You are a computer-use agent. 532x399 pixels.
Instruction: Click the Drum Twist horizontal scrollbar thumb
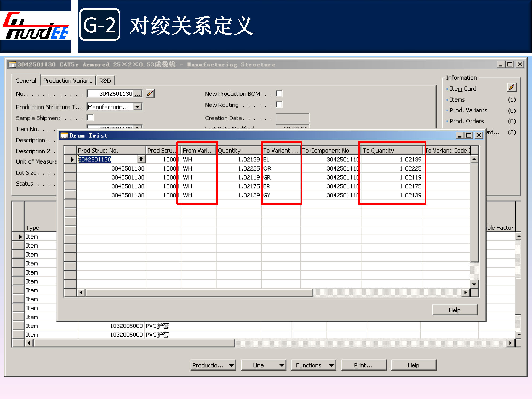coord(199,293)
